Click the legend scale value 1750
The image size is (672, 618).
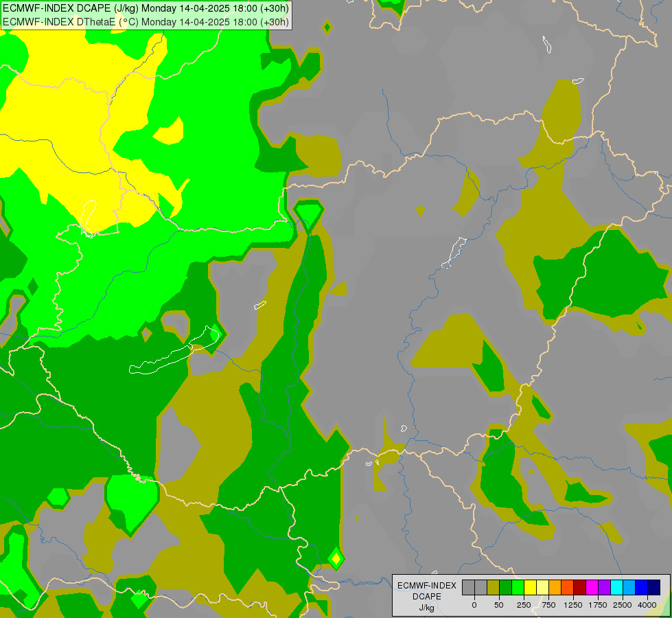click(x=598, y=605)
